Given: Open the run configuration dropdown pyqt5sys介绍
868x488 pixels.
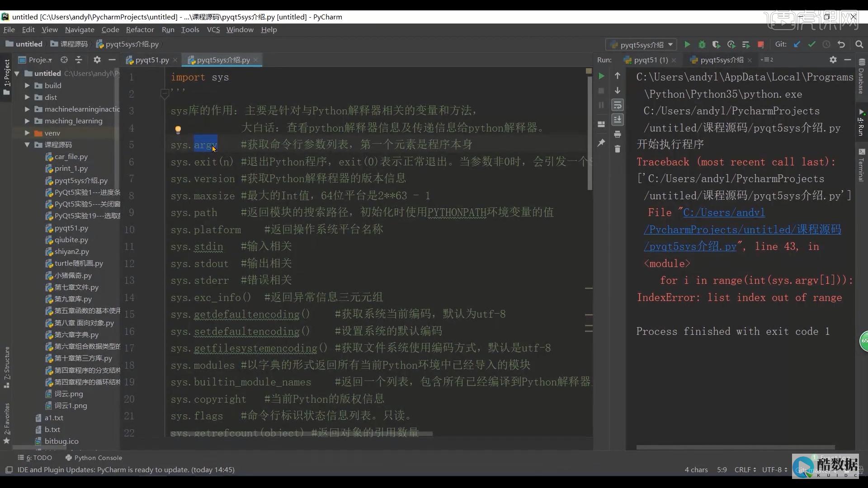Looking at the screenshot, I should coord(641,45).
